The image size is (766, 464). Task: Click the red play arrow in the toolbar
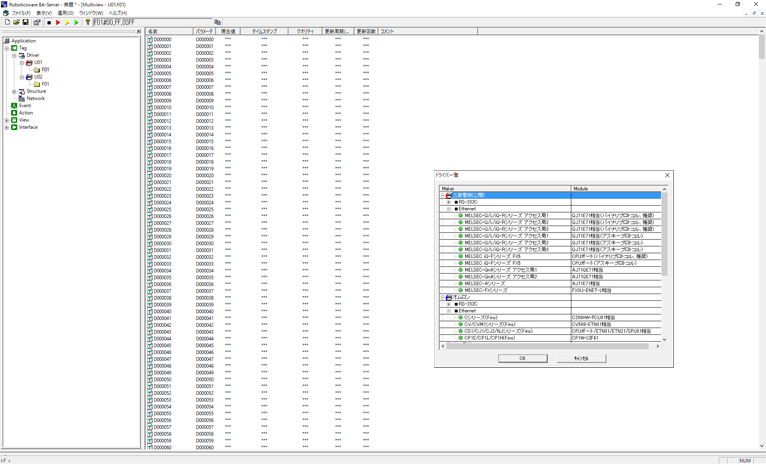click(58, 22)
